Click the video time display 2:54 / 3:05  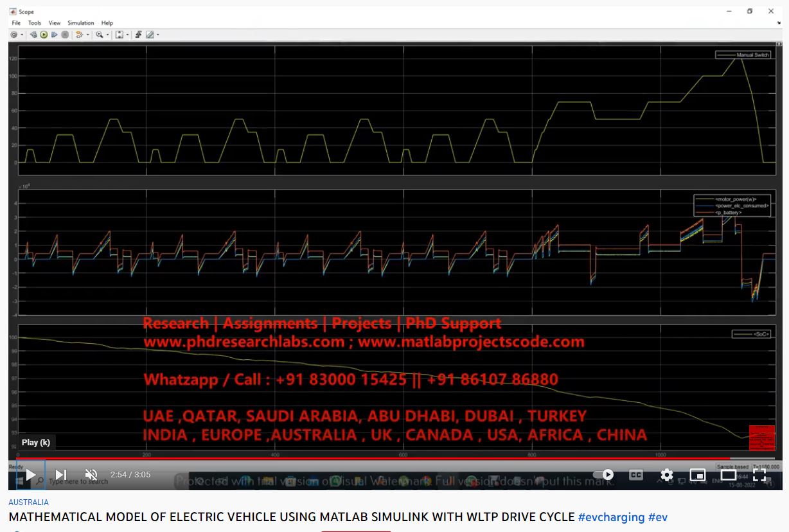tap(130, 475)
